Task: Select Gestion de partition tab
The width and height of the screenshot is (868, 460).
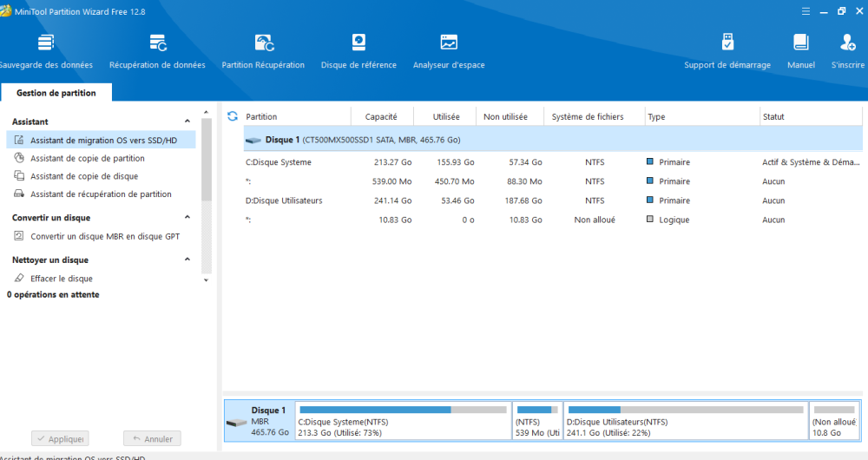Action: [56, 93]
